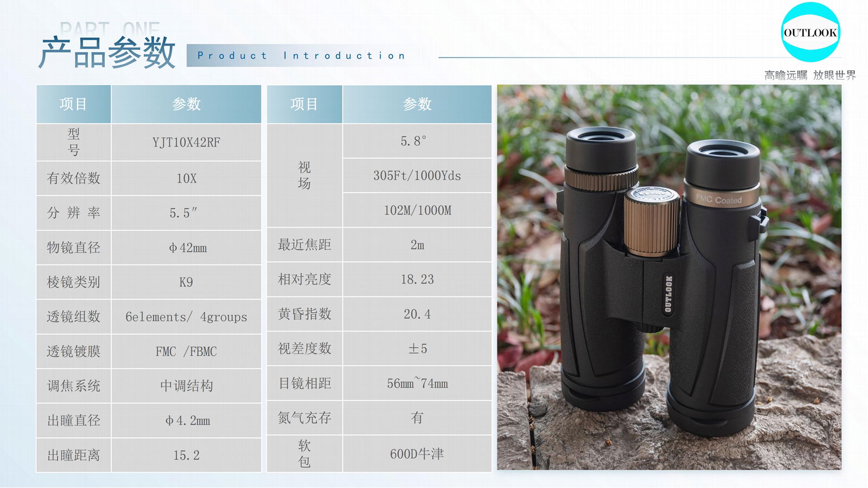Screen dimensions: 868x488
Task: Click the right table '项目' header
Action: 304,104
